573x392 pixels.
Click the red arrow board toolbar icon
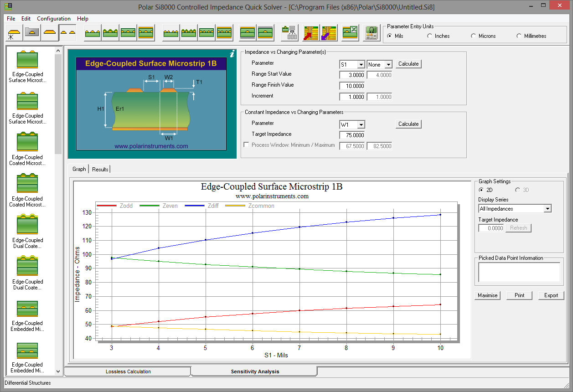pyautogui.click(x=311, y=33)
